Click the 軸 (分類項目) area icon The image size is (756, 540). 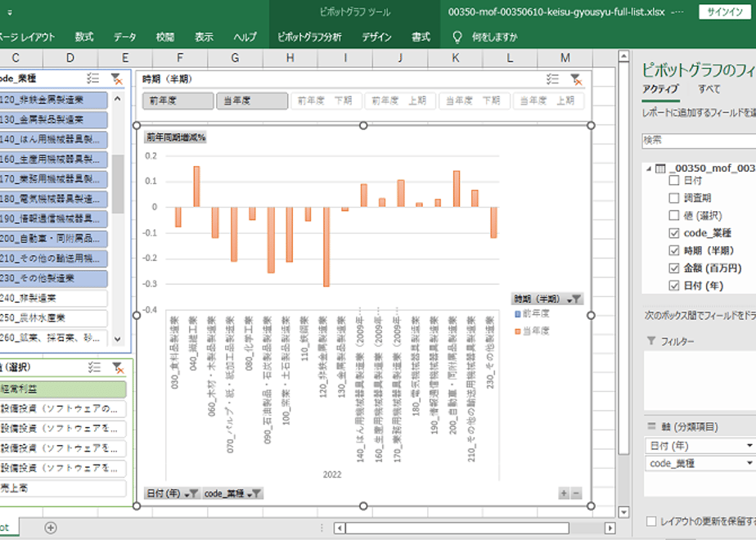click(x=651, y=426)
